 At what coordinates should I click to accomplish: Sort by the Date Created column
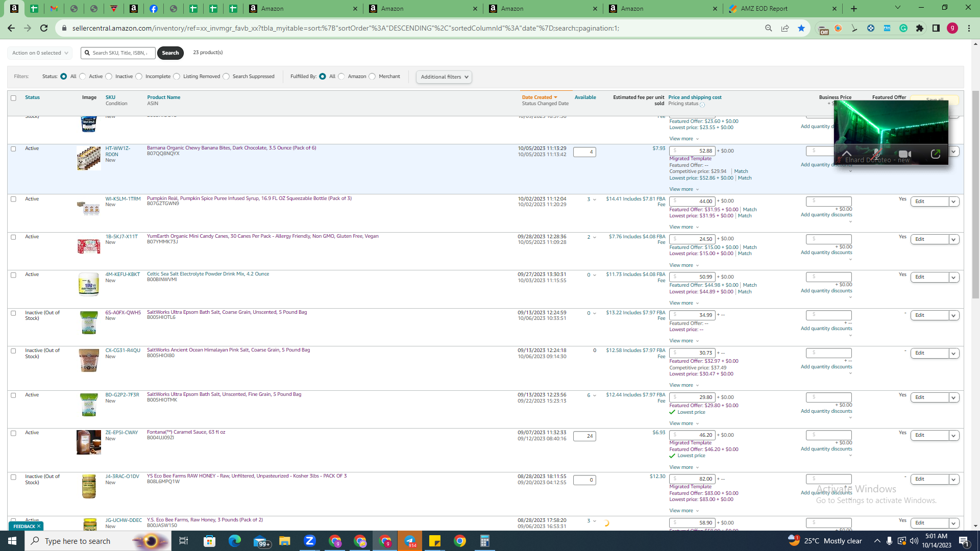click(539, 97)
